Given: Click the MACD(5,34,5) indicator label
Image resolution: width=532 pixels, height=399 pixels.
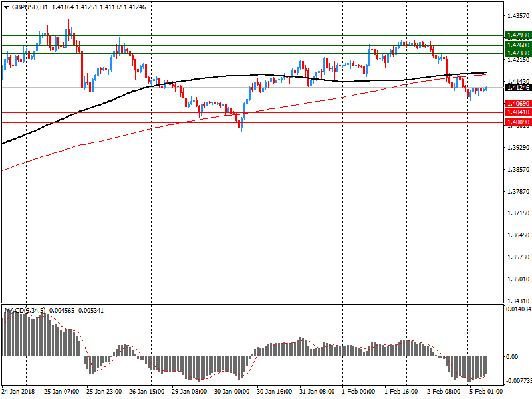Looking at the screenshot, I should pyautogui.click(x=25, y=311).
